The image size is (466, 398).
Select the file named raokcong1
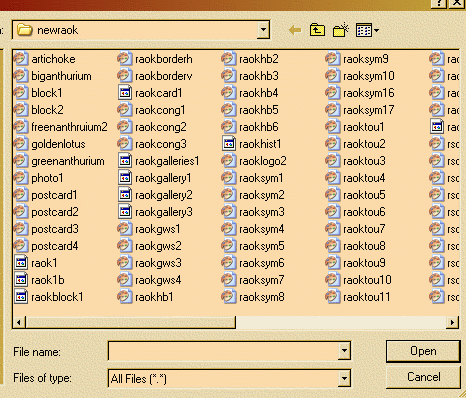(160, 110)
